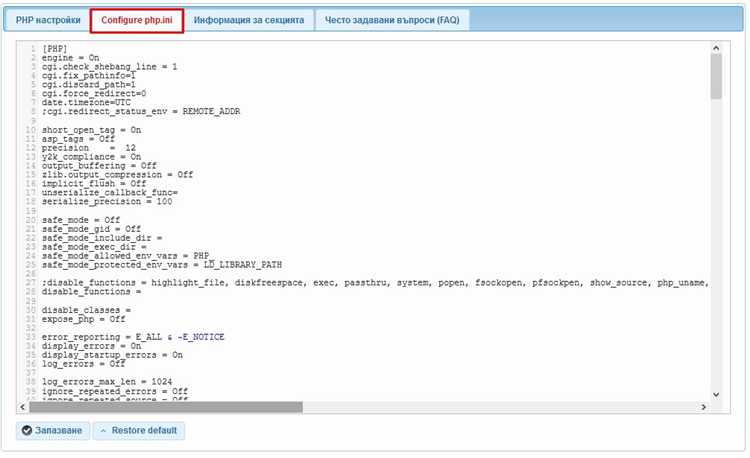Click the 'short_open_tag = On' line
The image size is (750, 458).
click(91, 130)
